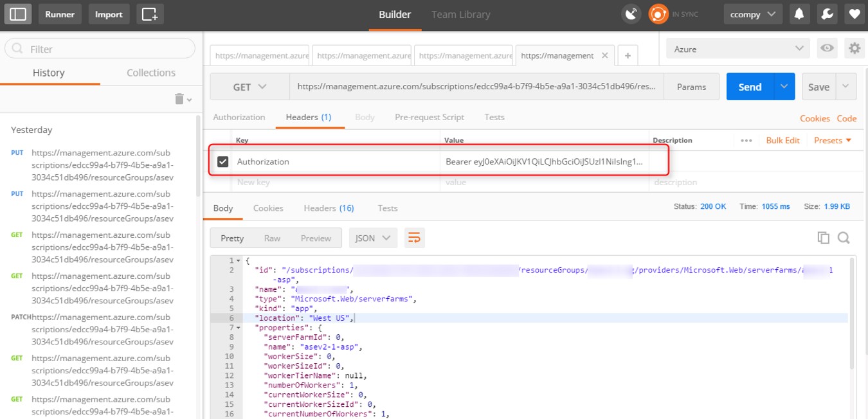Click the trash icon in history
The image size is (868, 419).
tap(179, 98)
